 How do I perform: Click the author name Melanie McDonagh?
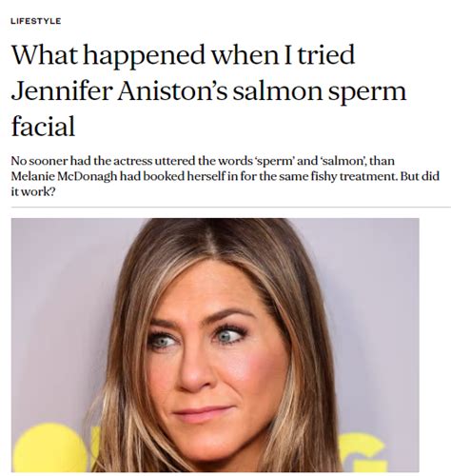click(x=64, y=176)
